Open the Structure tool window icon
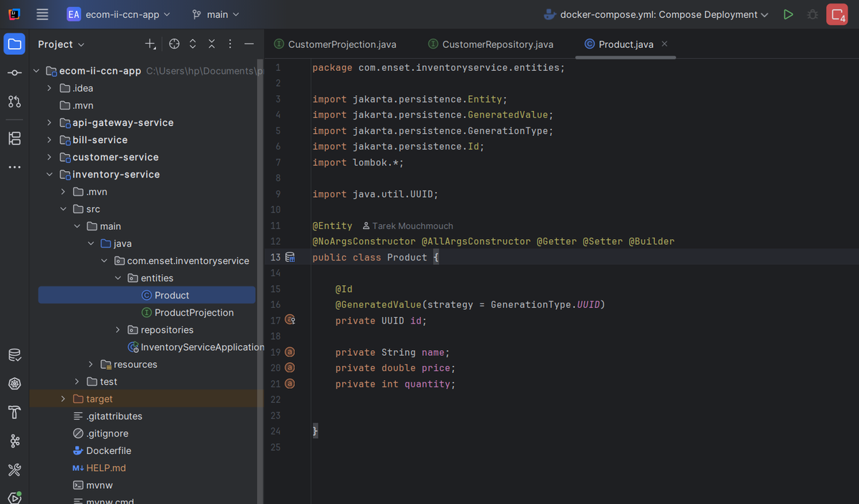 coord(14,138)
